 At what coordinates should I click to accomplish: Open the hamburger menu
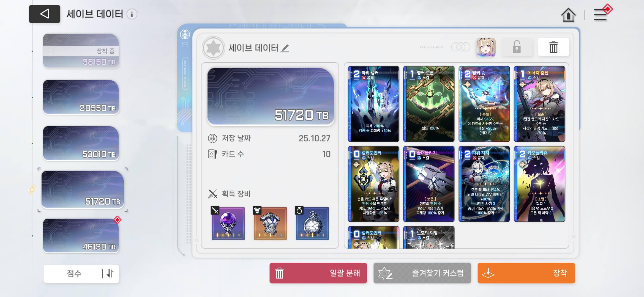pyautogui.click(x=600, y=15)
